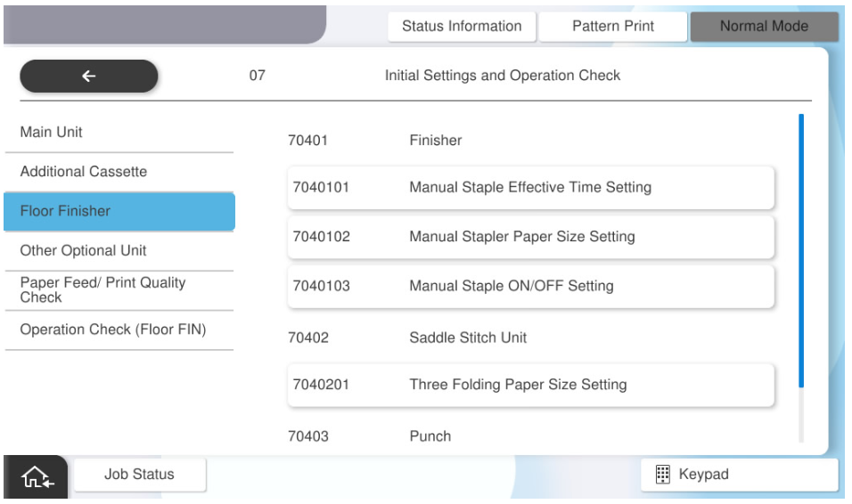The width and height of the screenshot is (852, 504).
Task: View the Job Status
Action: [139, 475]
